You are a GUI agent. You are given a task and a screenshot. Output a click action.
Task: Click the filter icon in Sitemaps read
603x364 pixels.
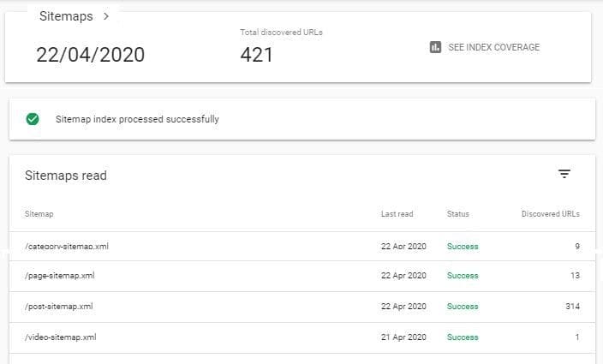564,174
